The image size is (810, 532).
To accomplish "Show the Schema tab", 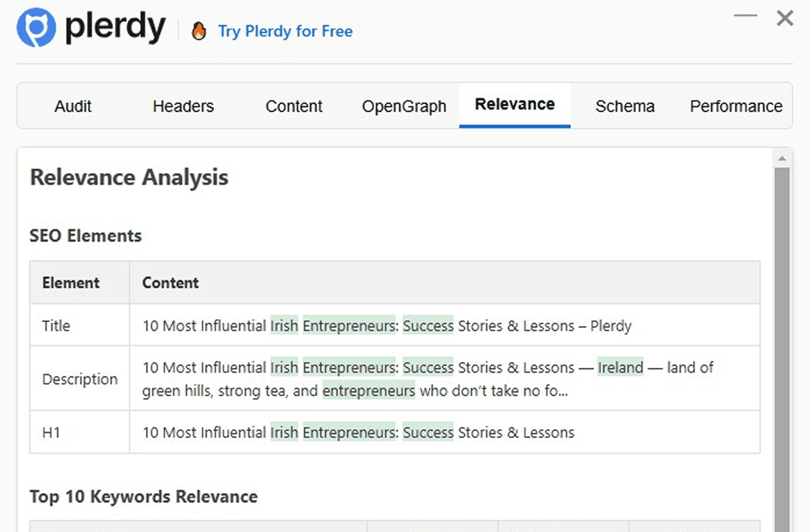I will [625, 107].
